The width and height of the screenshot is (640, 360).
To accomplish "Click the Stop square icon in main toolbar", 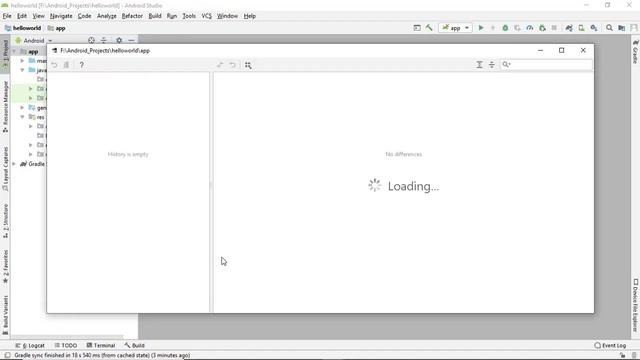I will (554, 28).
